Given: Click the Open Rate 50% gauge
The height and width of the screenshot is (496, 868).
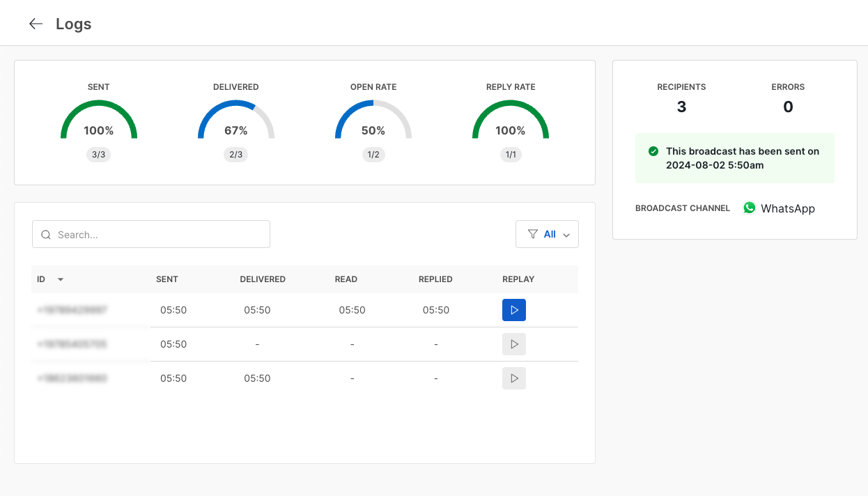Looking at the screenshot, I should [x=373, y=121].
